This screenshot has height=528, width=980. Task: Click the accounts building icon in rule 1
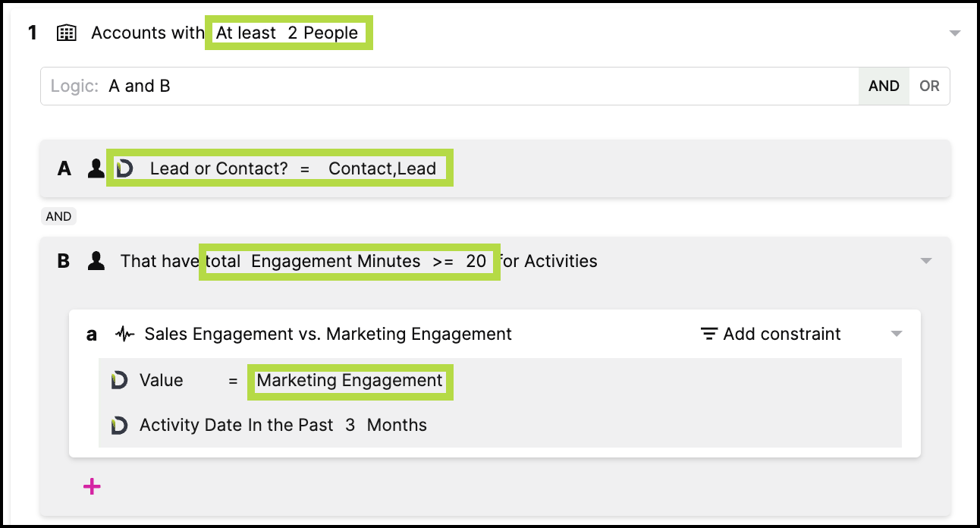pyautogui.click(x=67, y=33)
